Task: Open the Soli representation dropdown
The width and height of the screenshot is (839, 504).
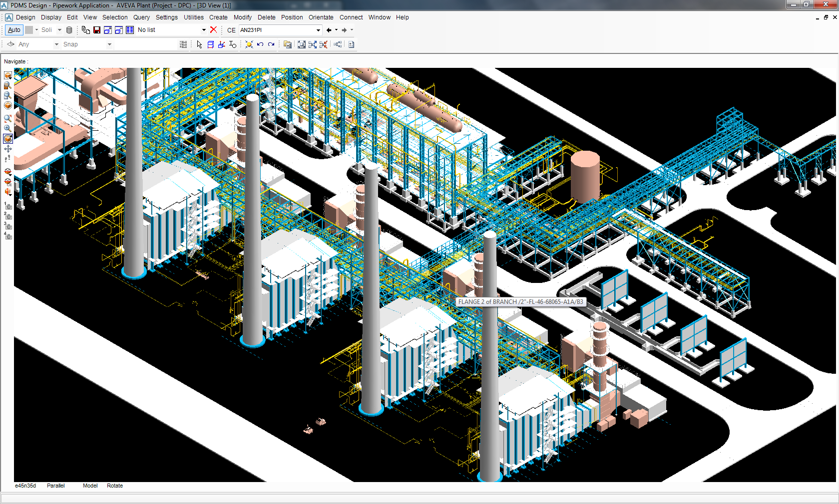Action: pos(59,30)
